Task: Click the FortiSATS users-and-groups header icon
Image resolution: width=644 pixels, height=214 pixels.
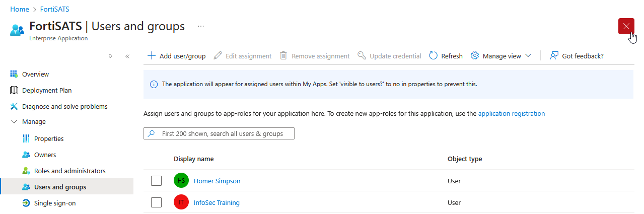Action: (17, 30)
